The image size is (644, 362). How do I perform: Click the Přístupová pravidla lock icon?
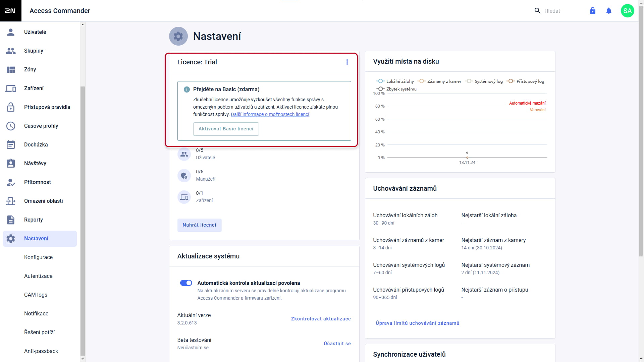[x=11, y=107]
